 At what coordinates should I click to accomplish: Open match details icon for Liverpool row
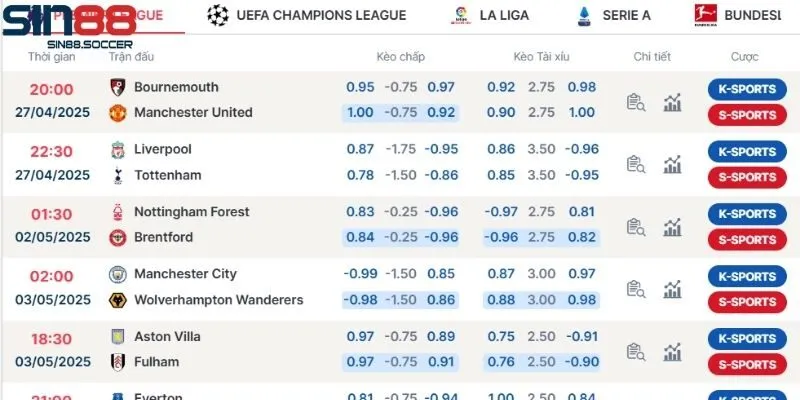[x=636, y=163]
